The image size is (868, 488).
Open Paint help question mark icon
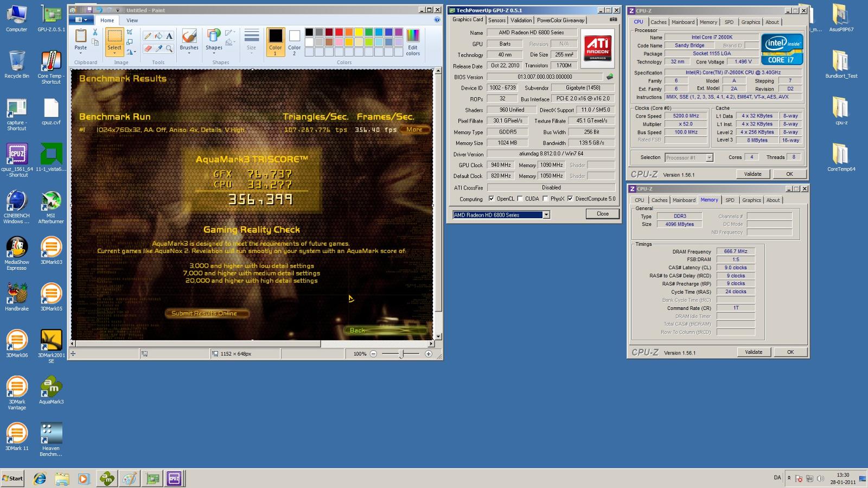tap(437, 20)
